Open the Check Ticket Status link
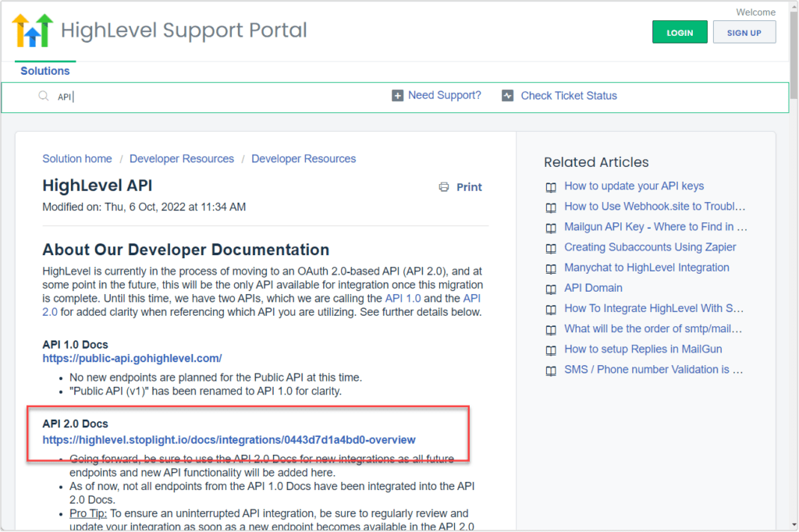The image size is (799, 532). (569, 96)
